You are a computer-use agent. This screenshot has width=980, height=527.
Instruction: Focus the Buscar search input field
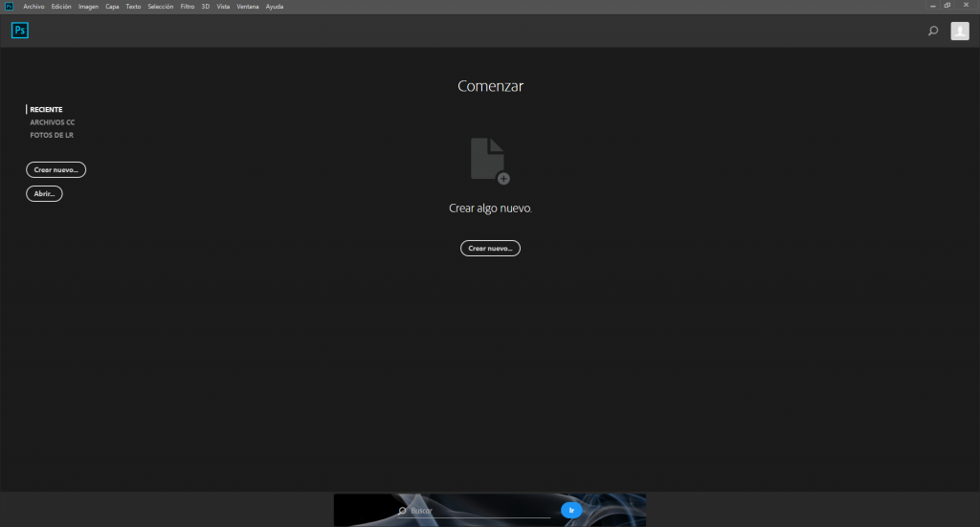(474, 511)
